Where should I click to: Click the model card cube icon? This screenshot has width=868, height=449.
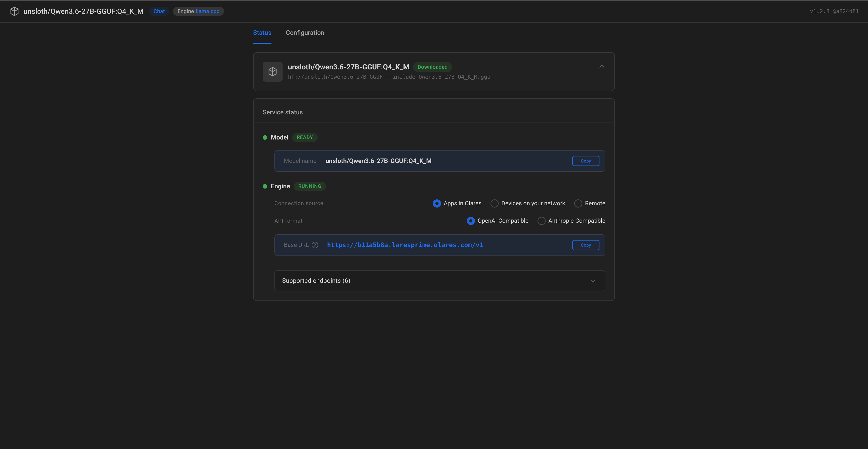[x=273, y=71]
